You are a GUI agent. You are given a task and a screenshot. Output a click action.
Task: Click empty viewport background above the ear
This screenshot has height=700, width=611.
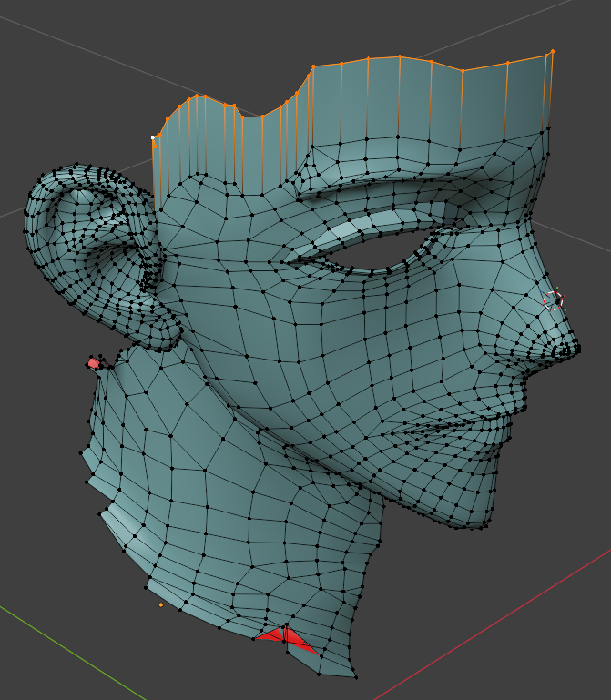[x=73, y=91]
